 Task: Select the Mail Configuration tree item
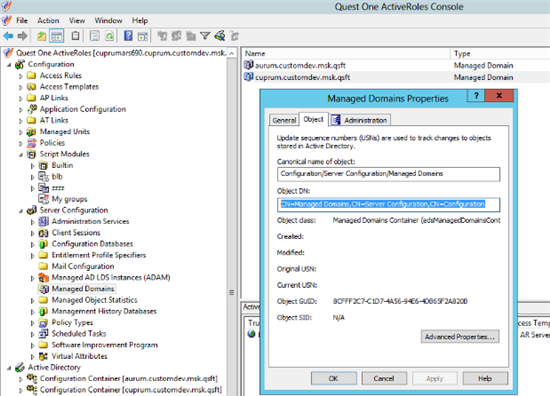[x=83, y=266]
